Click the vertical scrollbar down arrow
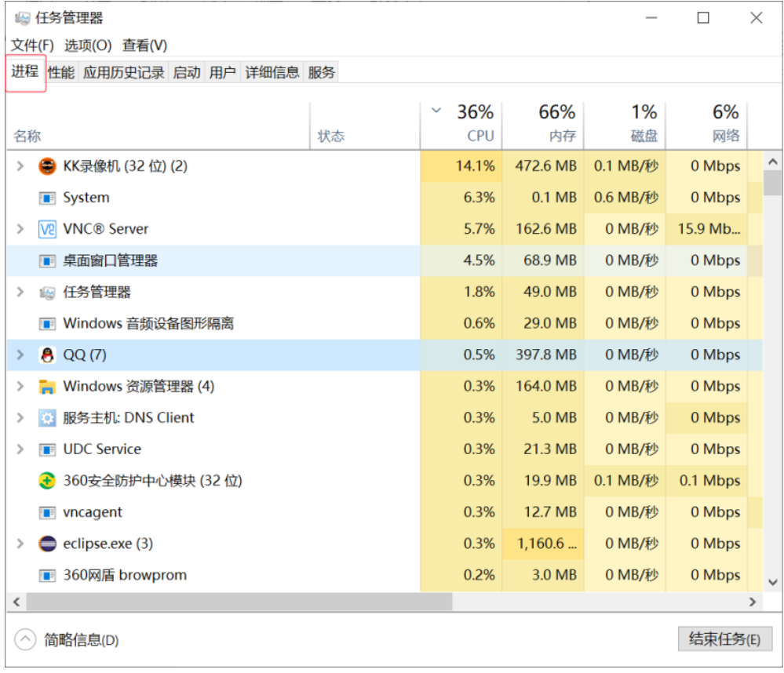This screenshot has width=784, height=673. tap(773, 582)
